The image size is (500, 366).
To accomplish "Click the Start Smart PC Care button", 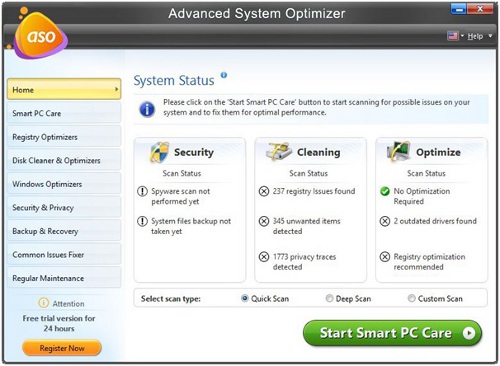I will click(392, 333).
